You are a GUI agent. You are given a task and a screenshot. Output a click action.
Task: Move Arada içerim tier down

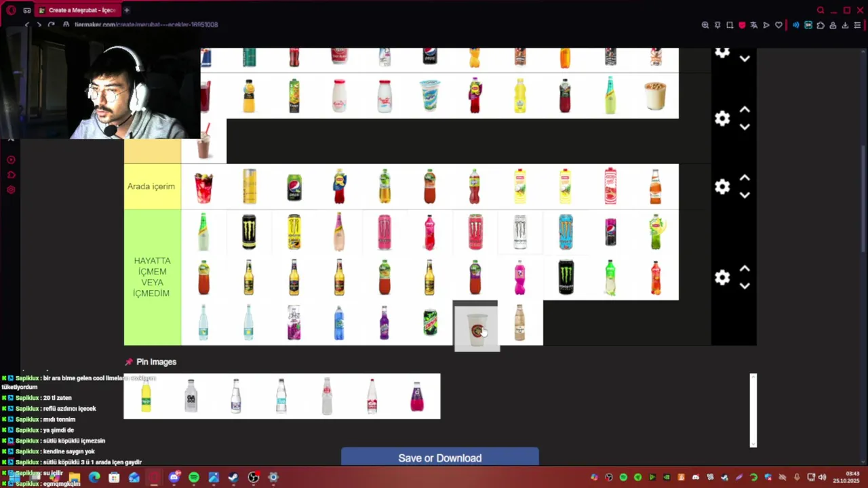(745, 195)
